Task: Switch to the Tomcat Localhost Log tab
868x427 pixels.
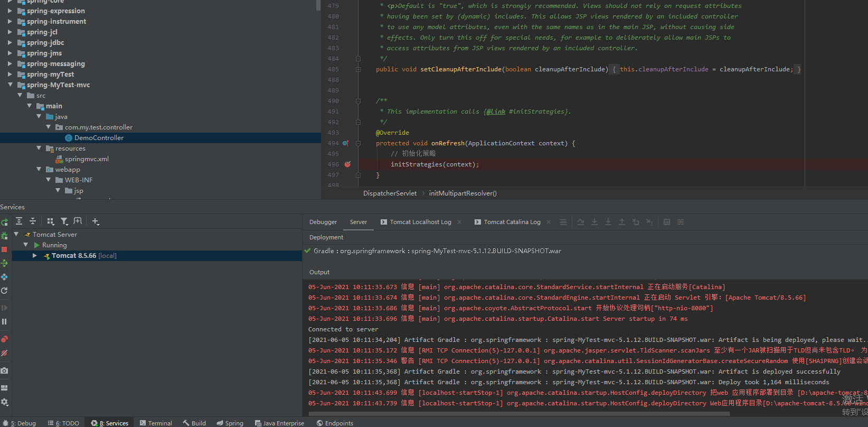Action: click(416, 222)
